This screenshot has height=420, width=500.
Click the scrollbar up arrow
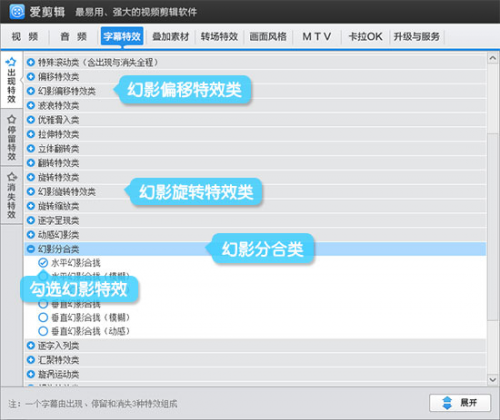coord(493,59)
